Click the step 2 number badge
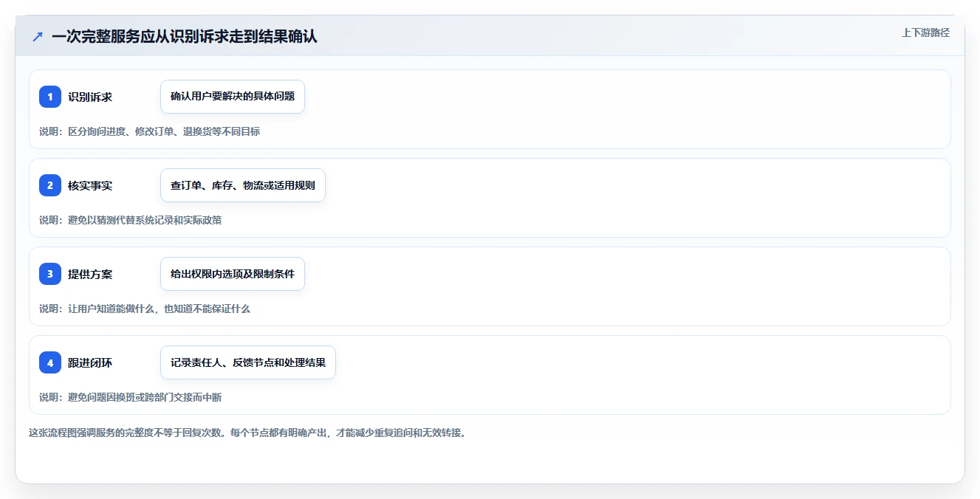Screen dimensions: 980x499 (x=50, y=185)
